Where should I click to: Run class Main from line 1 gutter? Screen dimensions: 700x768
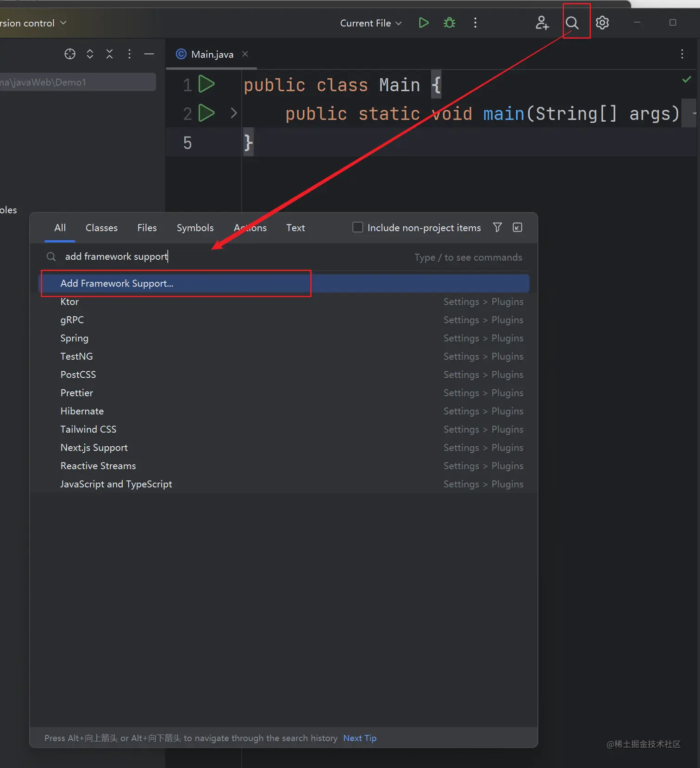click(x=206, y=84)
